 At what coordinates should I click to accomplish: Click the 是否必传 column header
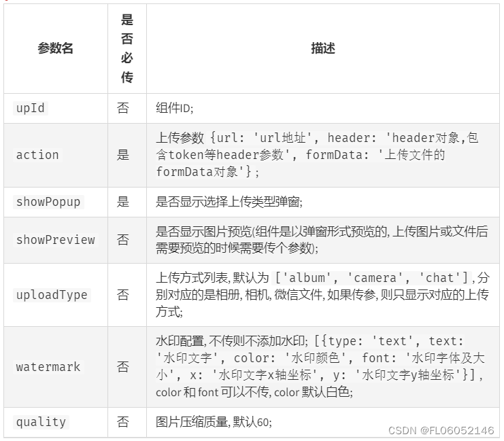click(x=127, y=48)
